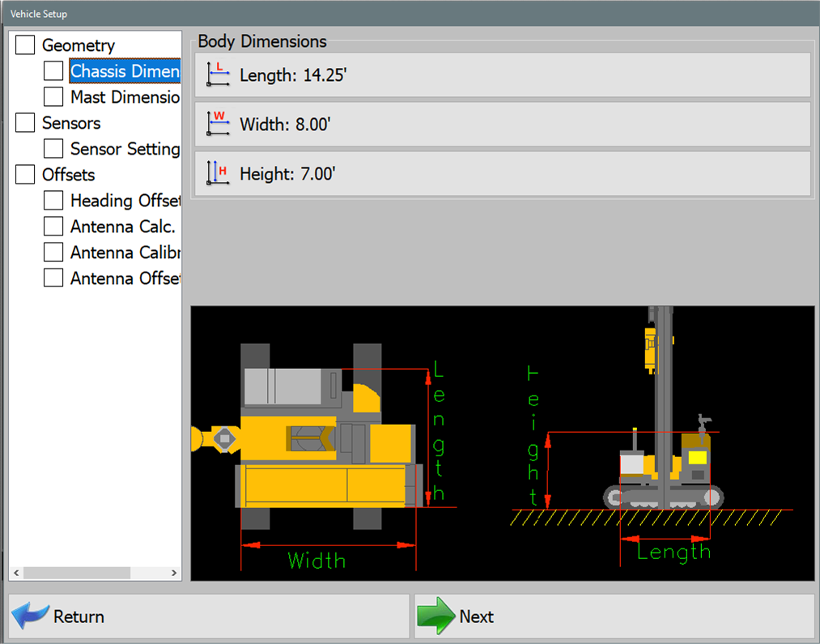Check the Mast Dimensions checkbox
This screenshot has height=644, width=820.
tap(53, 97)
